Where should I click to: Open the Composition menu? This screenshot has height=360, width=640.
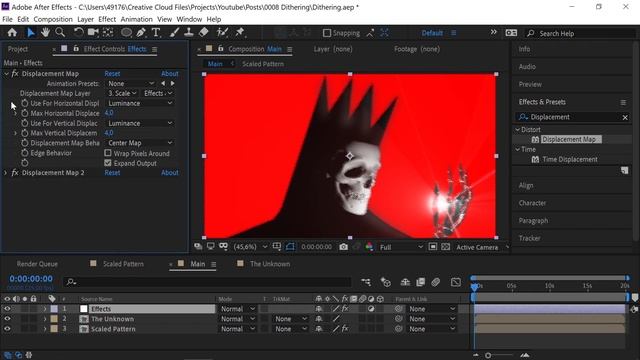53,19
